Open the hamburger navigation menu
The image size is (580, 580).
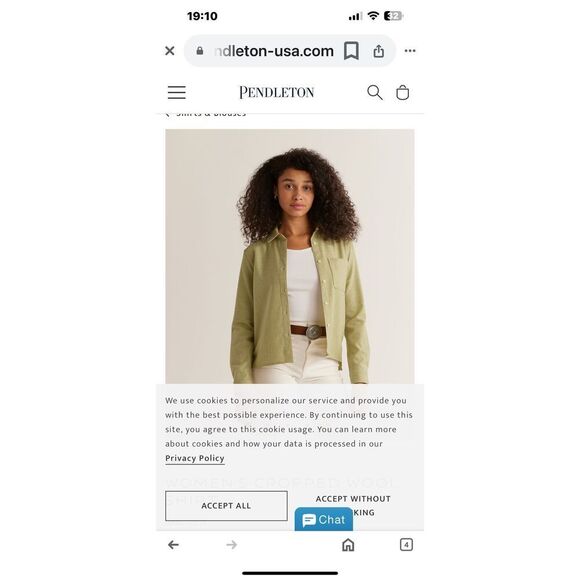176,92
